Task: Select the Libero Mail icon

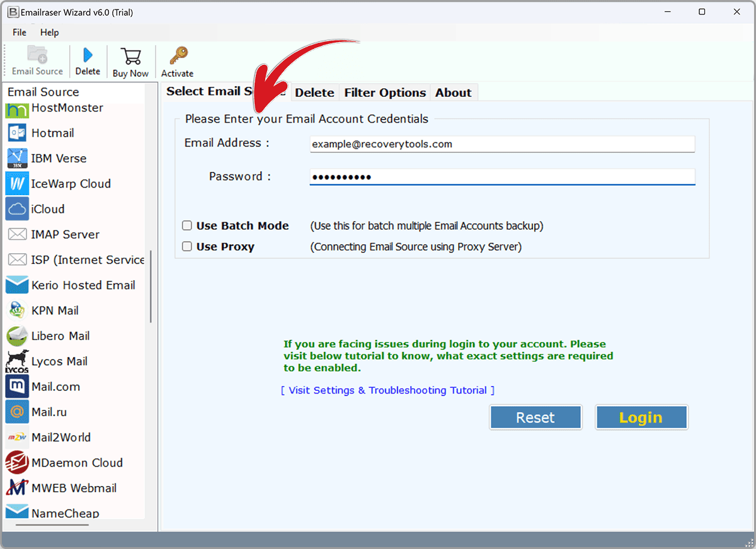Action: click(x=17, y=336)
